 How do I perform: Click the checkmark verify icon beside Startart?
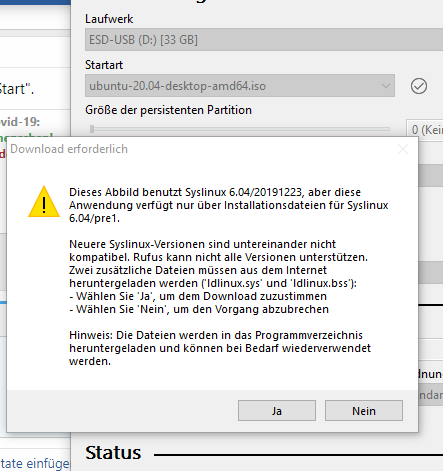419,86
